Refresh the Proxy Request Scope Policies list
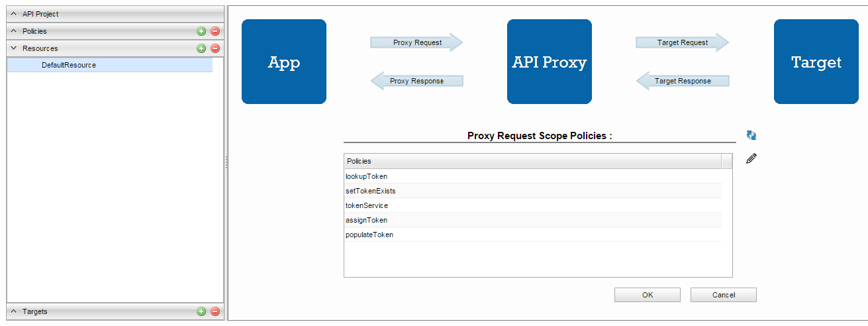This screenshot has width=868, height=326. (x=751, y=135)
